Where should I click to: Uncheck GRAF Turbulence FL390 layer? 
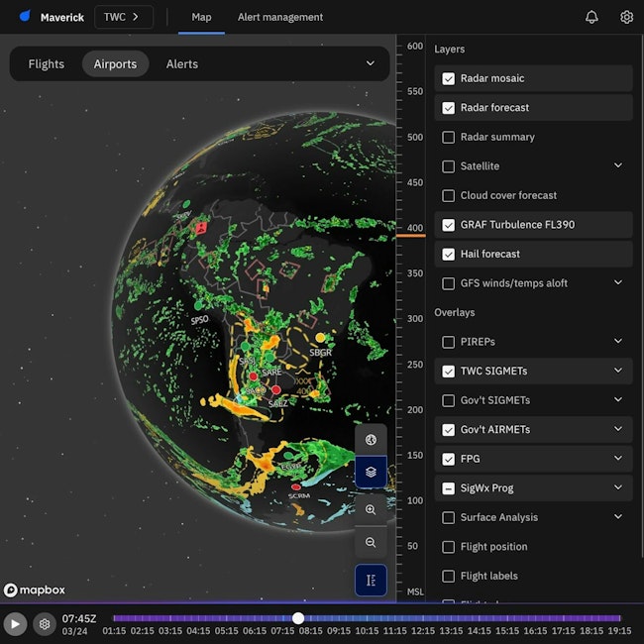point(448,225)
